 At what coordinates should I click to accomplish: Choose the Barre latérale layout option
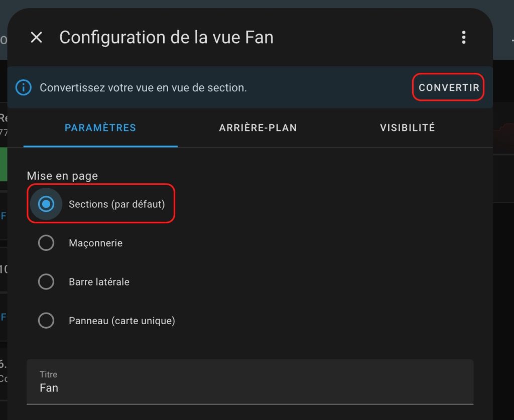tap(46, 282)
